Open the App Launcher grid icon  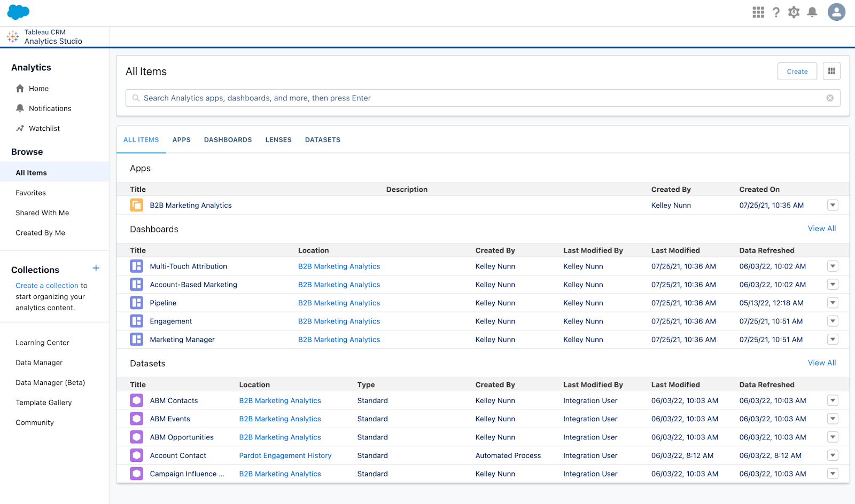(x=758, y=12)
